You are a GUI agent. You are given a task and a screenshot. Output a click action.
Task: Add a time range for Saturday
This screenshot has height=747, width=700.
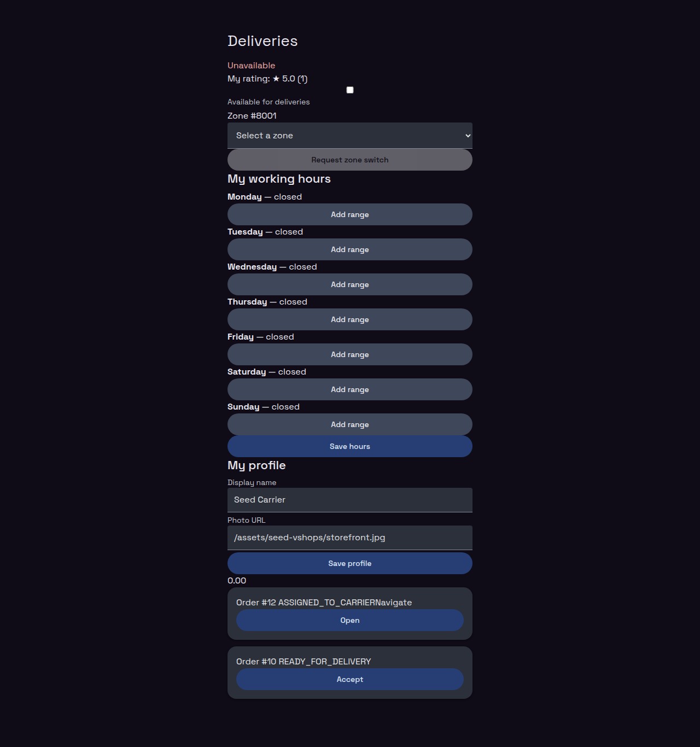350,389
